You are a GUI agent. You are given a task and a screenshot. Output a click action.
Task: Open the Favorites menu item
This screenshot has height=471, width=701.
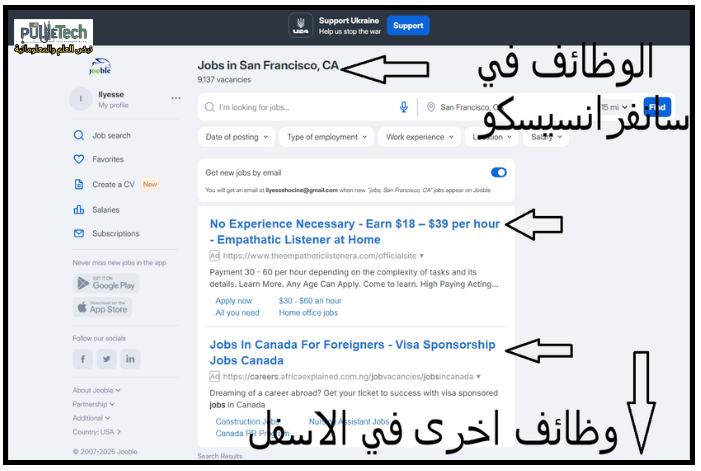click(x=108, y=159)
